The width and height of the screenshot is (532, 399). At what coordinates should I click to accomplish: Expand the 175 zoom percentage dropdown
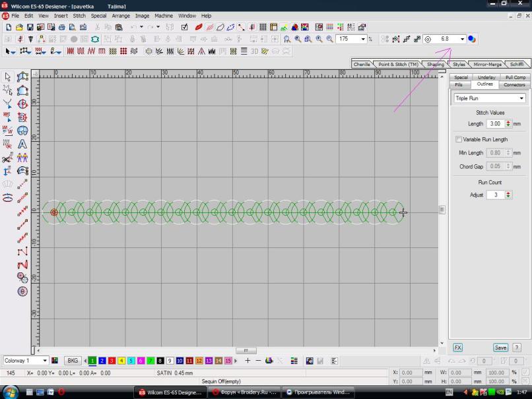point(363,39)
